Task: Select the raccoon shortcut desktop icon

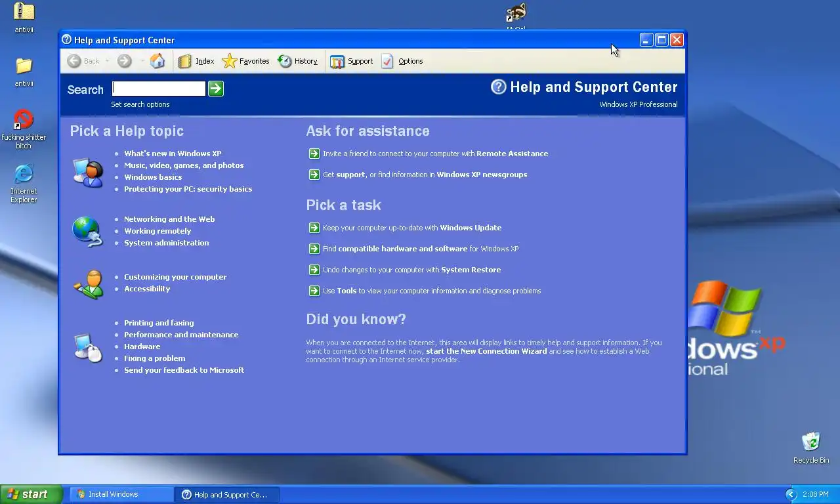Action: coord(516,16)
